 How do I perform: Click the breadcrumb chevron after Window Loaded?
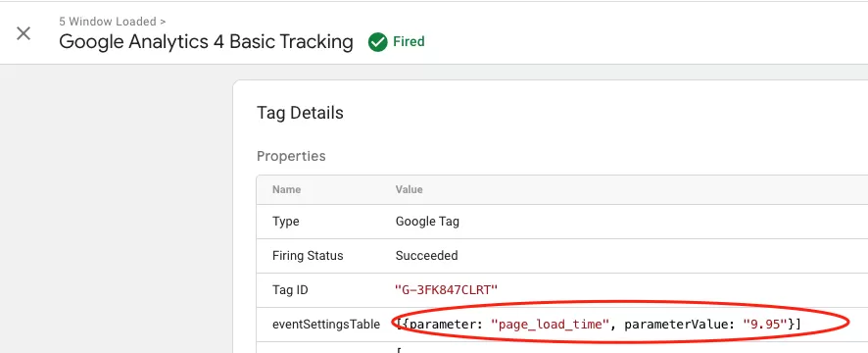pos(163,22)
